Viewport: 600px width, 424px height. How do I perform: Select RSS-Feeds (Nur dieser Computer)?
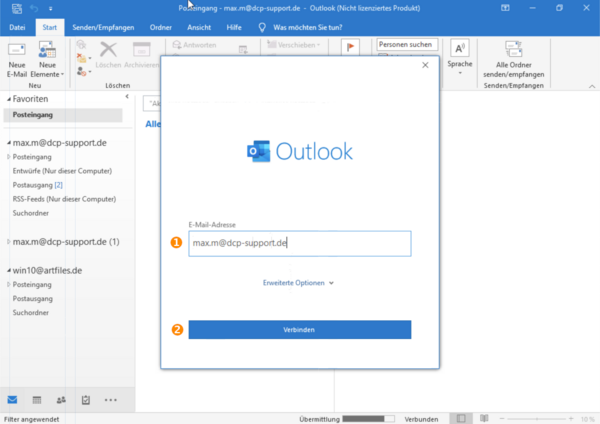coord(64,199)
